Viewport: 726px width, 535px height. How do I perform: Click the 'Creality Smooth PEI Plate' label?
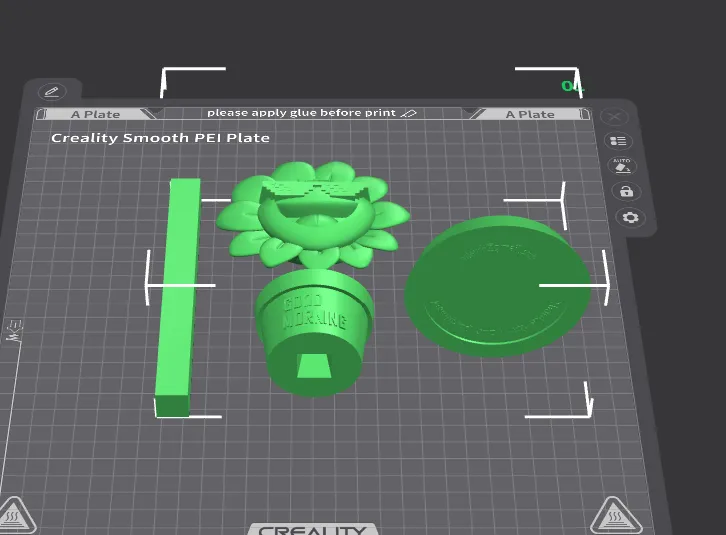pos(160,138)
